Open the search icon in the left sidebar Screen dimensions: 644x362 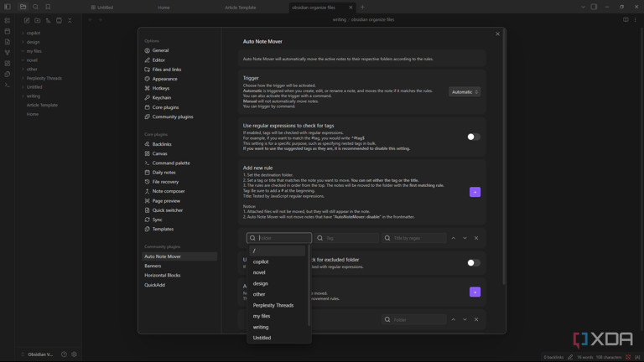(35, 7)
